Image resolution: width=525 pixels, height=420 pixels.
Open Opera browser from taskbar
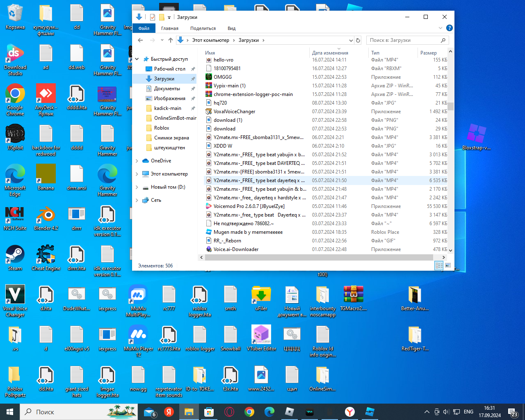click(229, 412)
